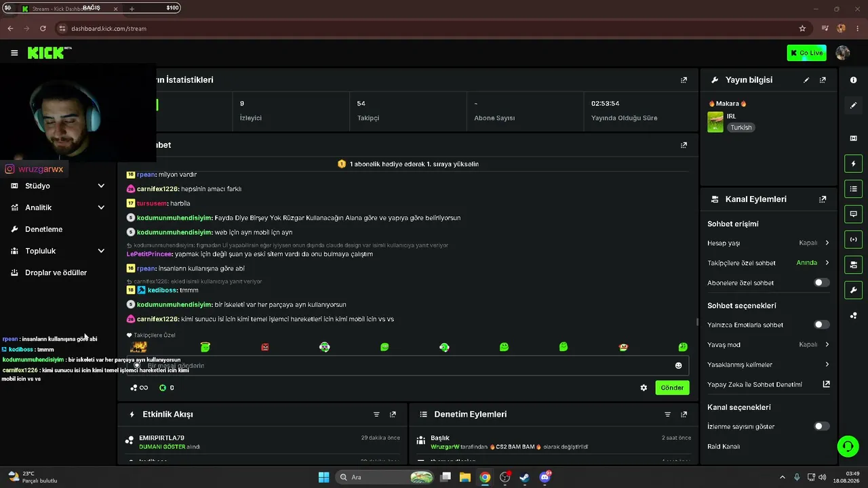Click EMIRPIRTLA79 in the activity feed
The image size is (868, 488).
pos(161,438)
